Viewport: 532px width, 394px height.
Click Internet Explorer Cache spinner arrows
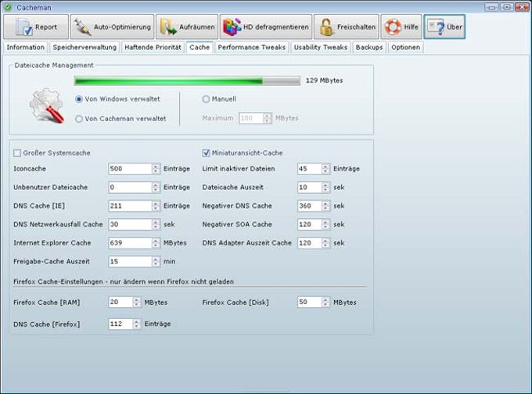156,243
